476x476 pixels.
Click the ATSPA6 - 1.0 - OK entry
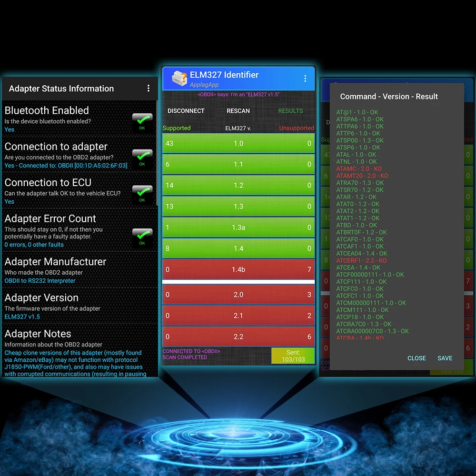point(360,119)
